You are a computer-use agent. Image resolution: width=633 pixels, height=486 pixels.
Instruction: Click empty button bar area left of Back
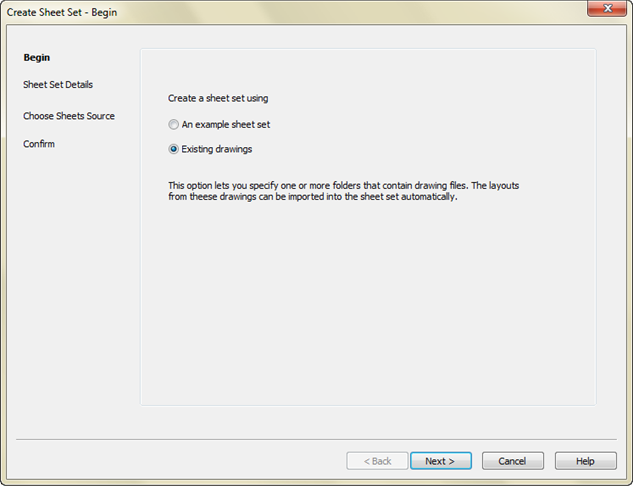coord(170,461)
